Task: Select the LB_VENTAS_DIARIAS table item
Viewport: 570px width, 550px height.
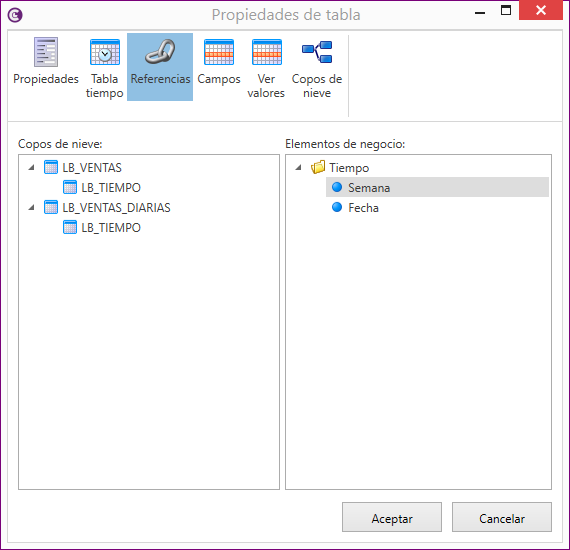Action: [x=107, y=208]
